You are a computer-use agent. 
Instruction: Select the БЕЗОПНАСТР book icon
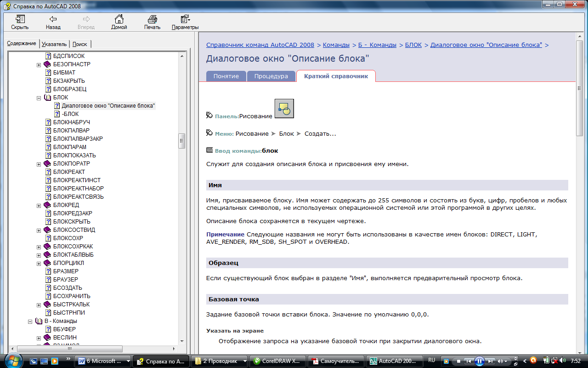48,64
